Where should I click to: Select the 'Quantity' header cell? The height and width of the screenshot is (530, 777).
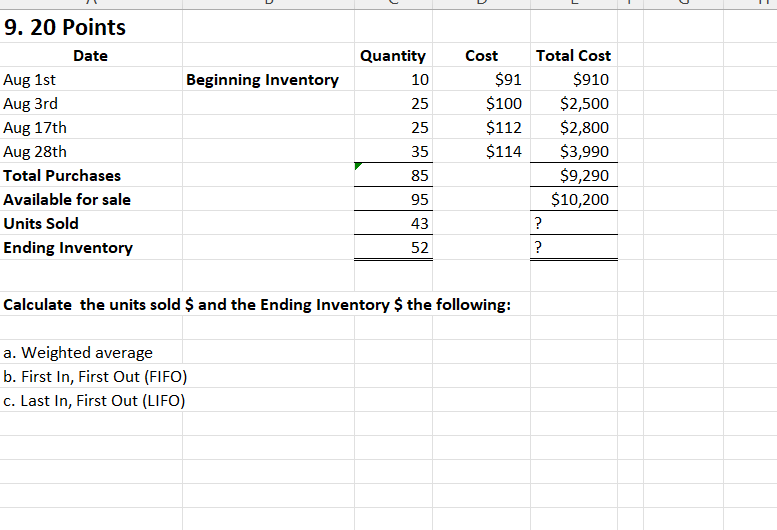click(x=393, y=55)
